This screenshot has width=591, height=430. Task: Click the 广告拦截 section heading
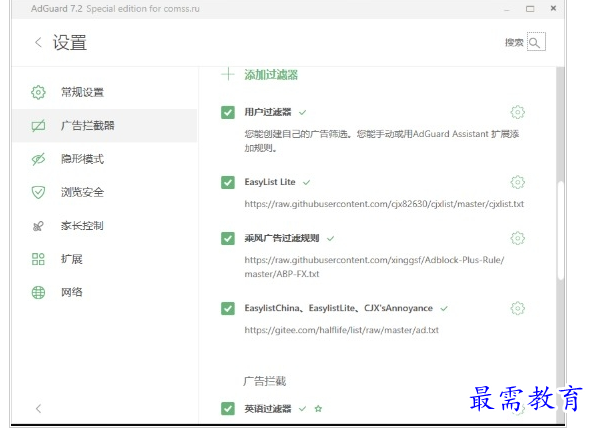(265, 381)
